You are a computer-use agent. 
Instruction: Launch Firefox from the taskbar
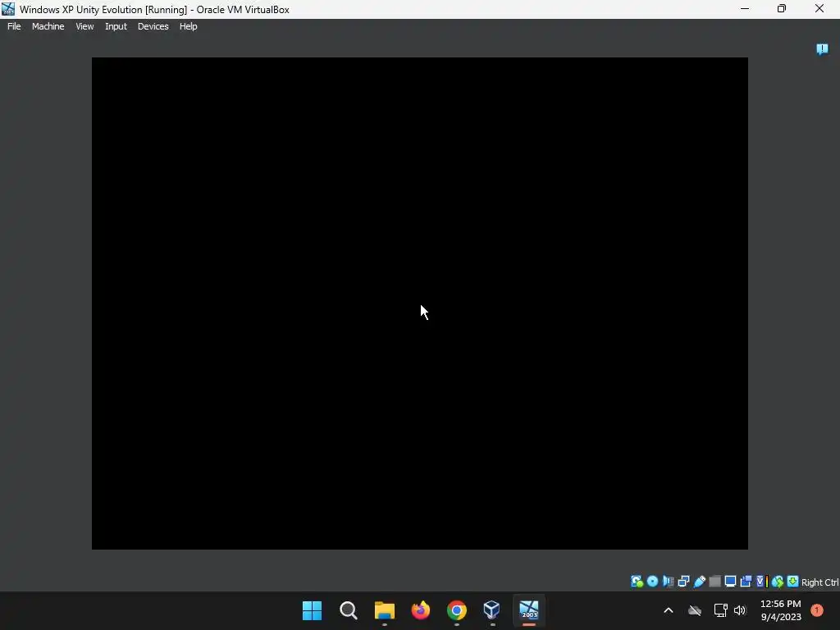[x=421, y=610]
